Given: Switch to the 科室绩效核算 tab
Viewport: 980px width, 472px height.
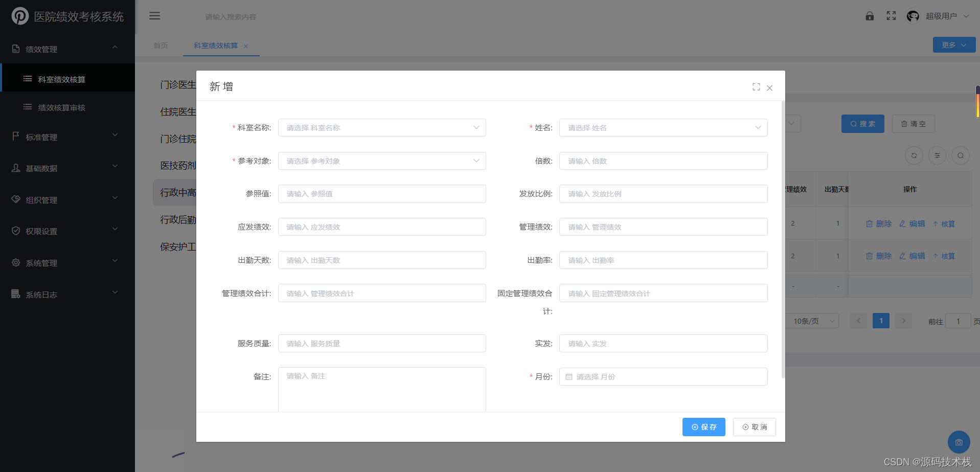Looking at the screenshot, I should pyautogui.click(x=216, y=46).
